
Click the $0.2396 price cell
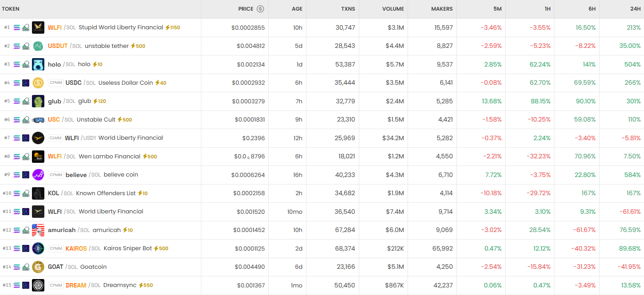click(253, 138)
